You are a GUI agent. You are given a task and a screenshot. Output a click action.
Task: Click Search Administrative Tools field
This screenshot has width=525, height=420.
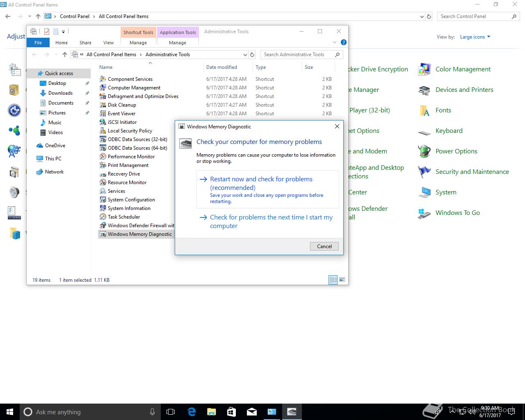[302, 55]
